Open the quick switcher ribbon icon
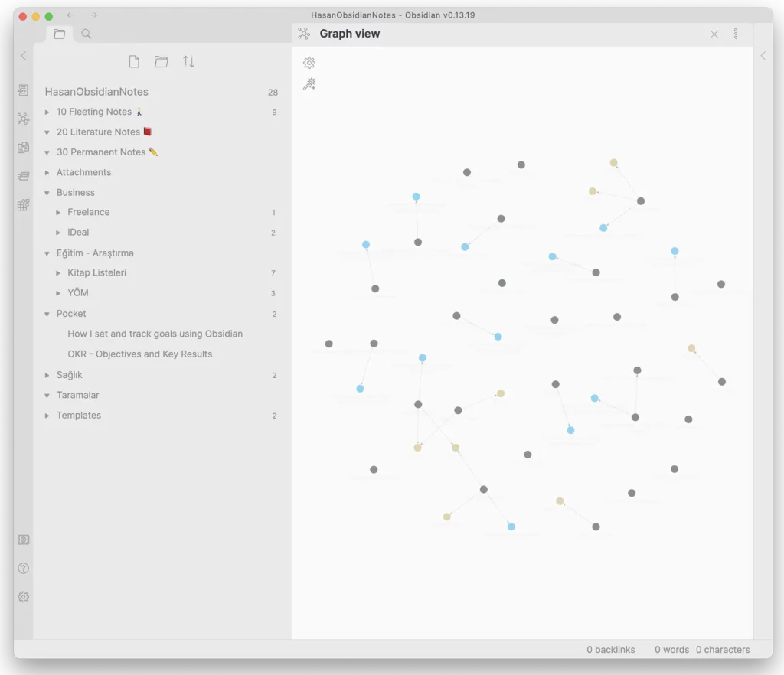This screenshot has width=784, height=675. 24,90
